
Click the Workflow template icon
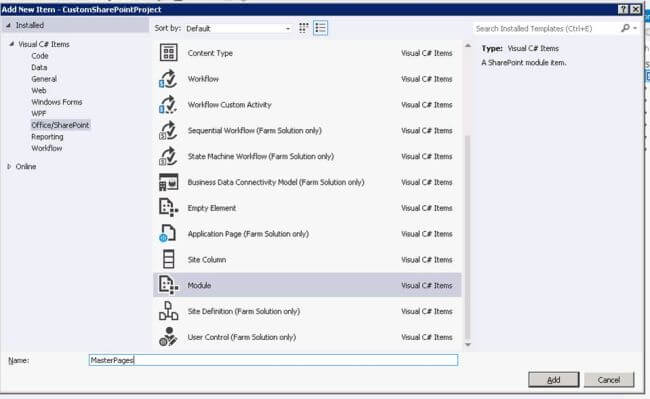click(x=168, y=79)
